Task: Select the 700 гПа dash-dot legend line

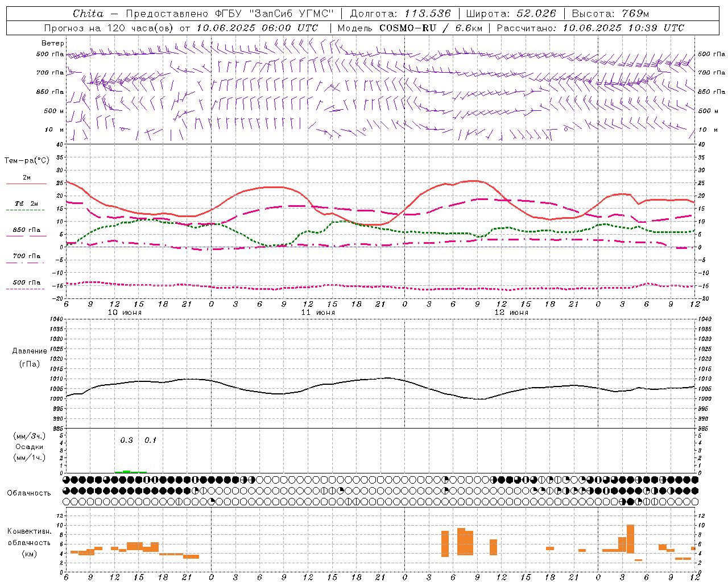Action: pyautogui.click(x=25, y=263)
